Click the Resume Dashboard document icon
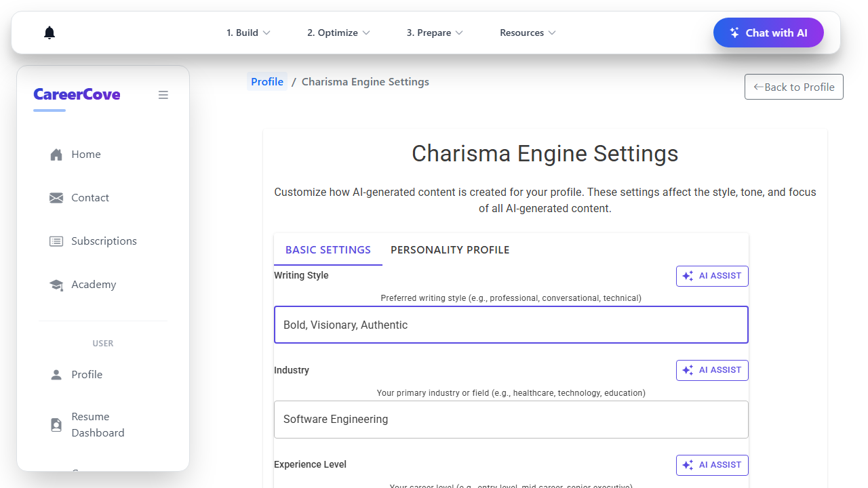The width and height of the screenshot is (868, 488). click(56, 425)
